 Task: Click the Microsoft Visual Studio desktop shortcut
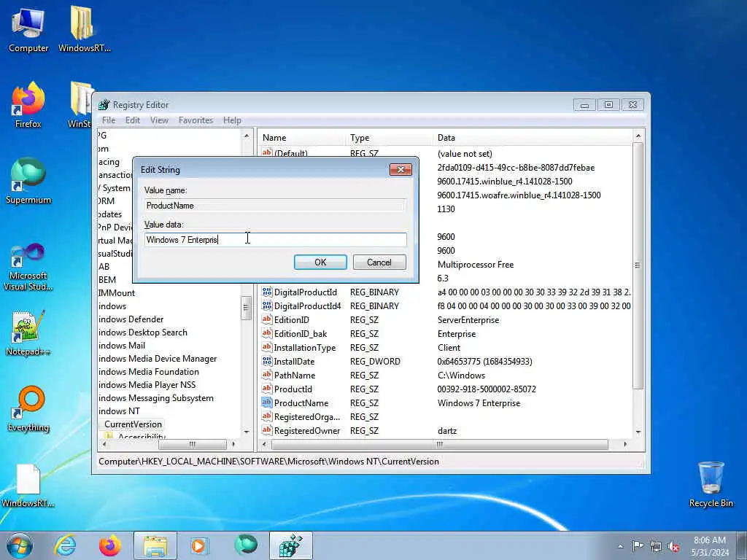(x=28, y=267)
